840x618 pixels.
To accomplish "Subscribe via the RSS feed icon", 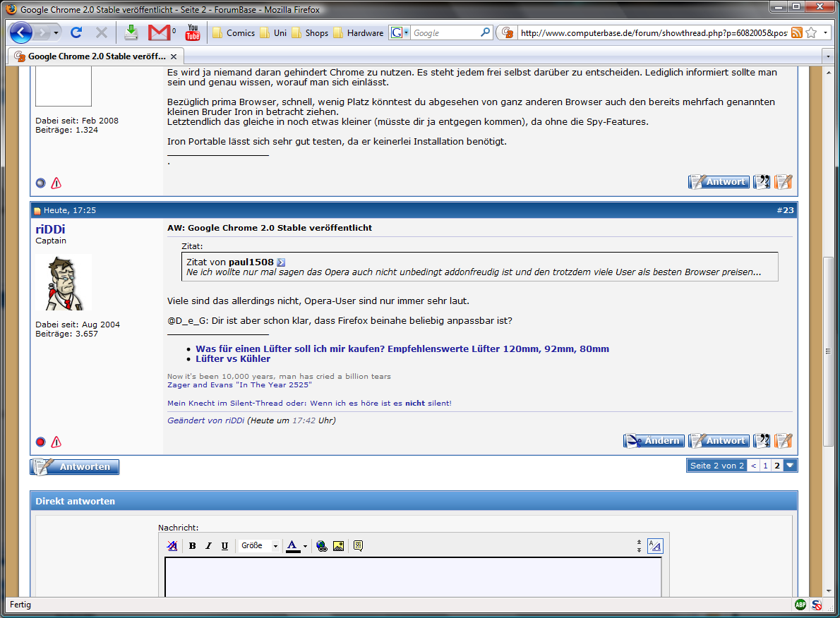I will click(x=797, y=32).
